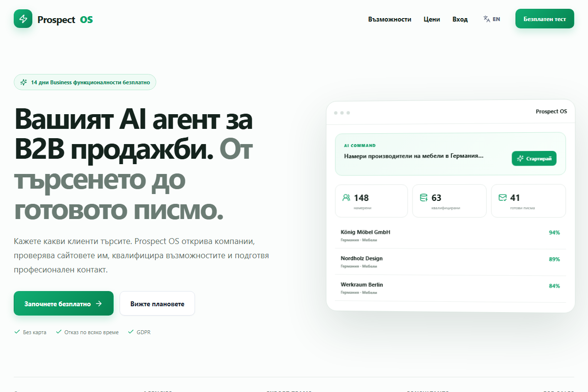The width and height of the screenshot is (588, 392).
Task: Open the König Möbel GmbH row
Action: click(x=450, y=236)
